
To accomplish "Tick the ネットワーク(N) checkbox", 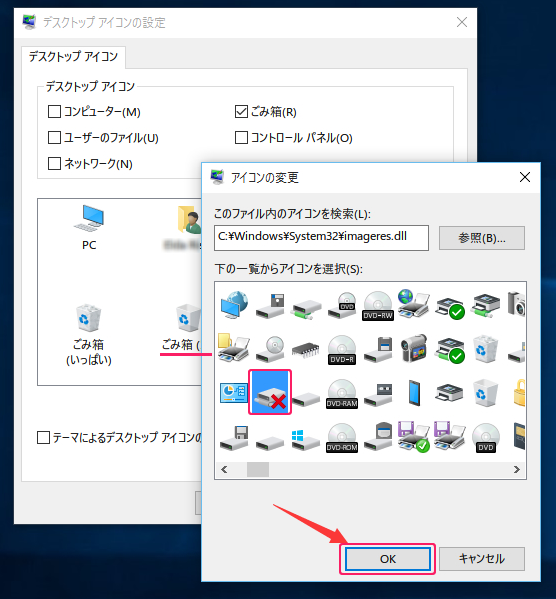I will click(x=90, y=164).
